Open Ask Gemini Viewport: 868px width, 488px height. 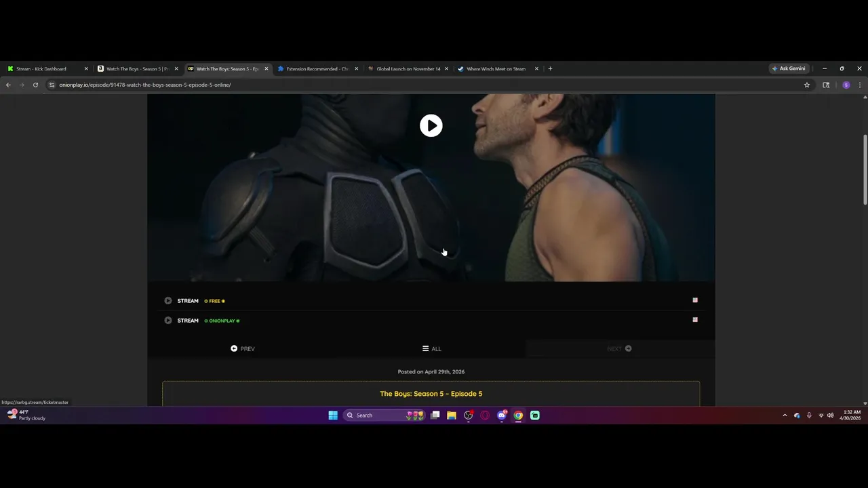coord(789,68)
